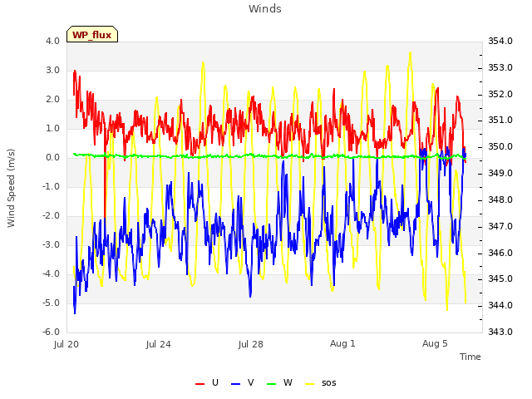This screenshot has width=532, height=399.
Task: Click the Aug 1 x-axis tick label
Action: click(x=342, y=343)
